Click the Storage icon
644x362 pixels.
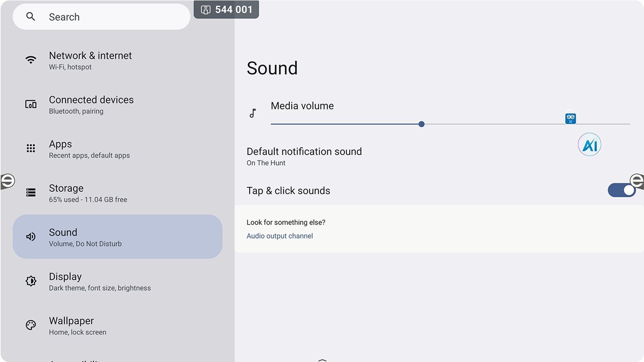tap(31, 193)
